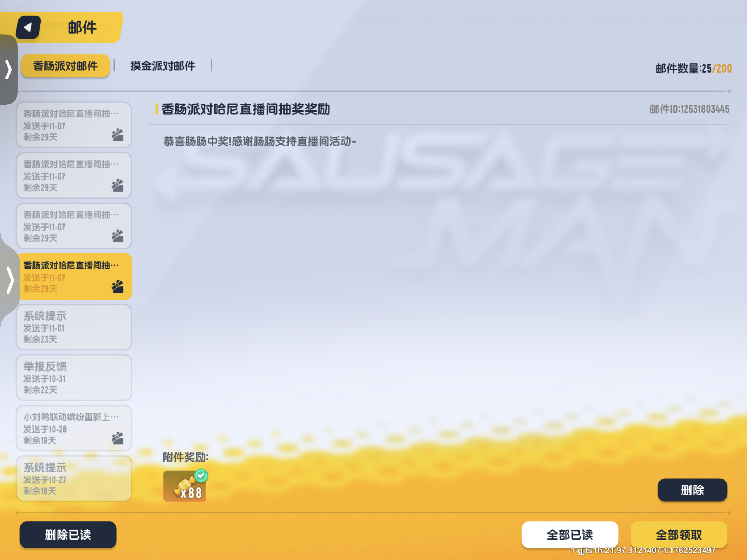Click gift icon on third 11-07 mail
This screenshot has height=560, width=747.
[117, 236]
